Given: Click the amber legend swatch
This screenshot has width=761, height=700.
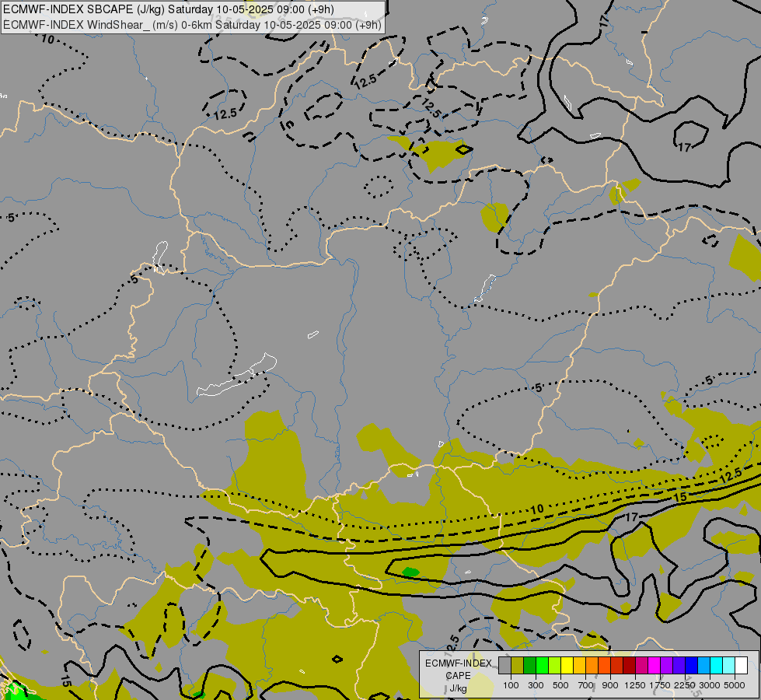Looking at the screenshot, I should tap(579, 665).
